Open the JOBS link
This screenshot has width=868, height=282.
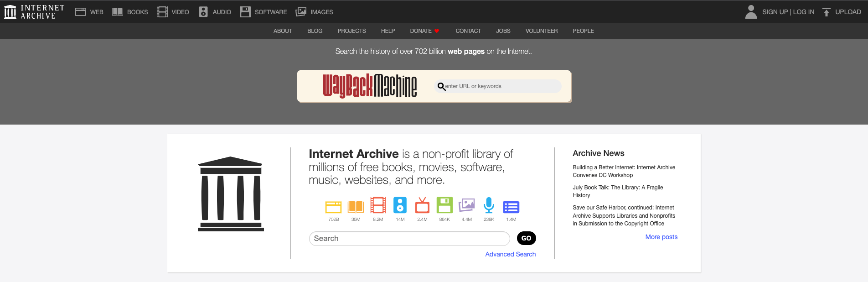(x=503, y=31)
